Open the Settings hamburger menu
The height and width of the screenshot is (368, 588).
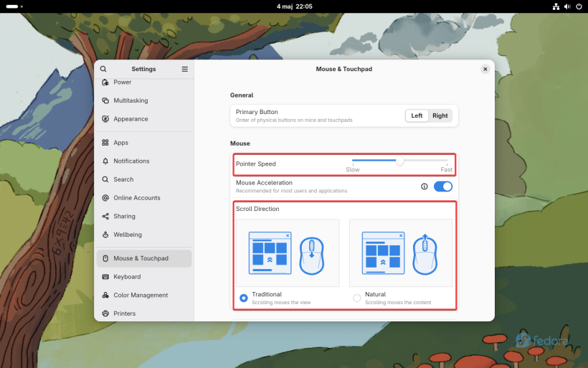click(x=185, y=69)
